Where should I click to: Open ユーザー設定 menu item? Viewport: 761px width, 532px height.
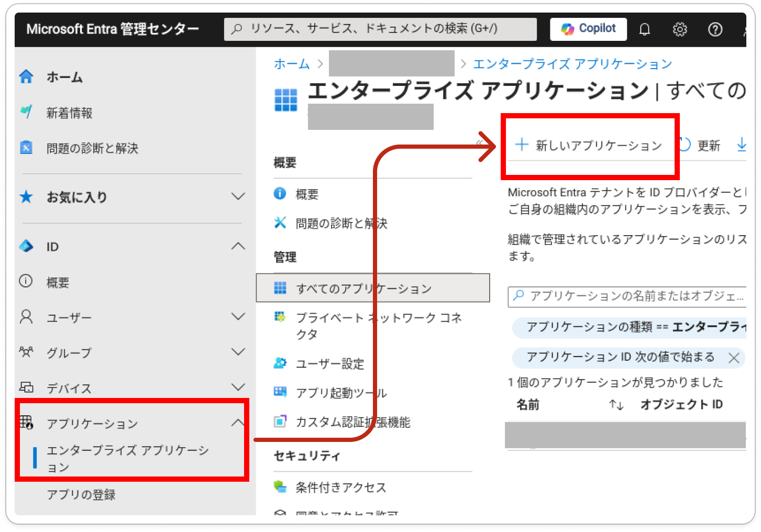click(x=330, y=364)
